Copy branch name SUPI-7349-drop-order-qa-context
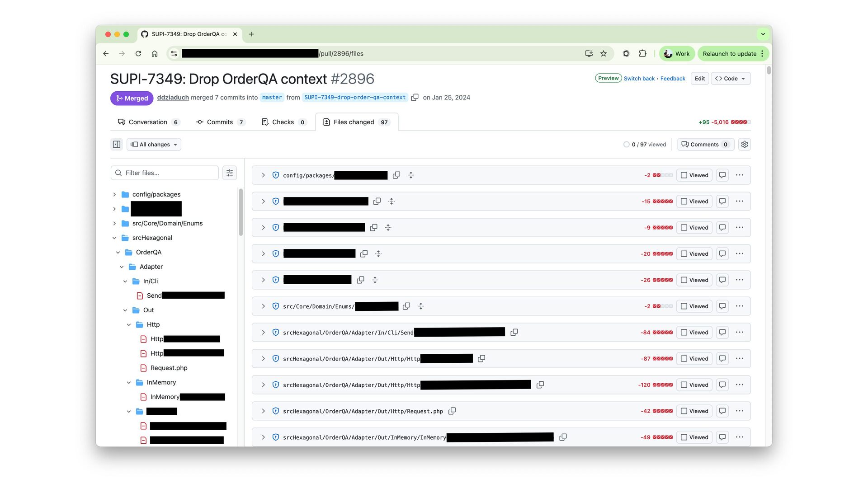The image size is (868, 488). click(415, 98)
